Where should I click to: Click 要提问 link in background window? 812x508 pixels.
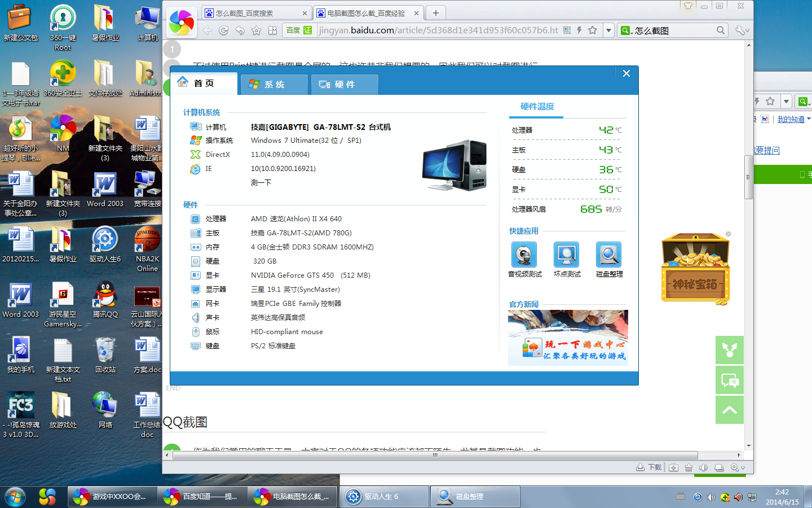(x=768, y=150)
